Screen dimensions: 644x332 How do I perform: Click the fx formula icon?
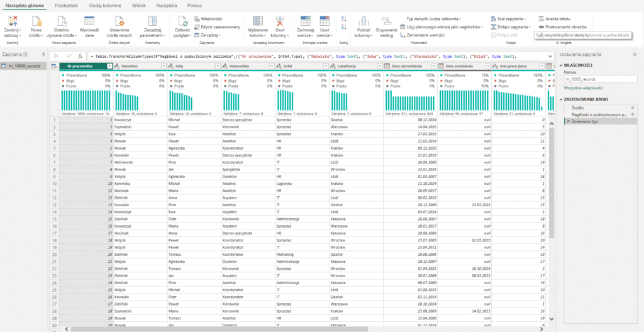coord(80,56)
